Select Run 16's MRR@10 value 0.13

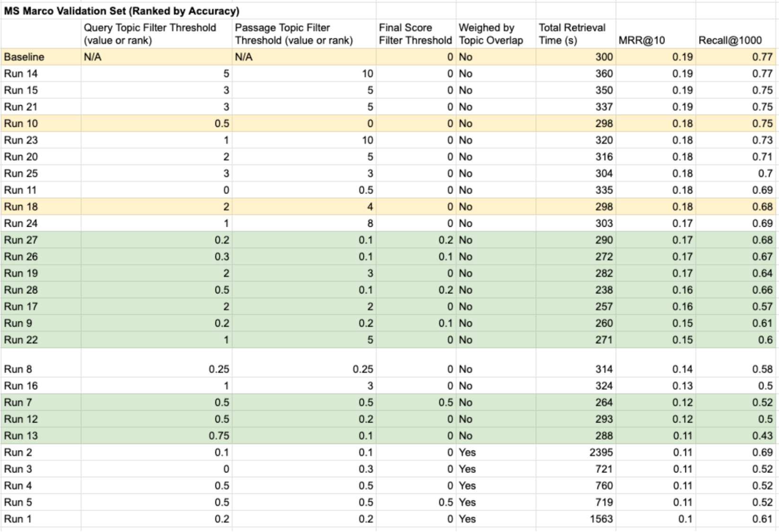coord(682,386)
